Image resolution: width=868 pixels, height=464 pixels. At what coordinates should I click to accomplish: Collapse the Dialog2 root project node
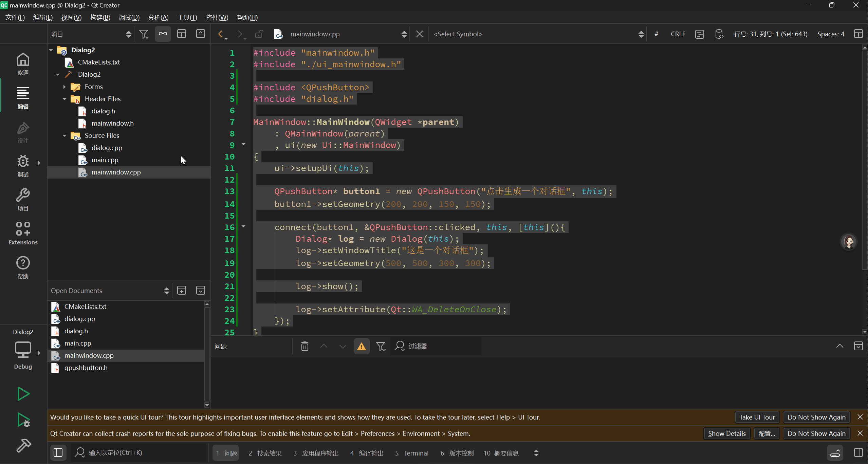coord(51,50)
